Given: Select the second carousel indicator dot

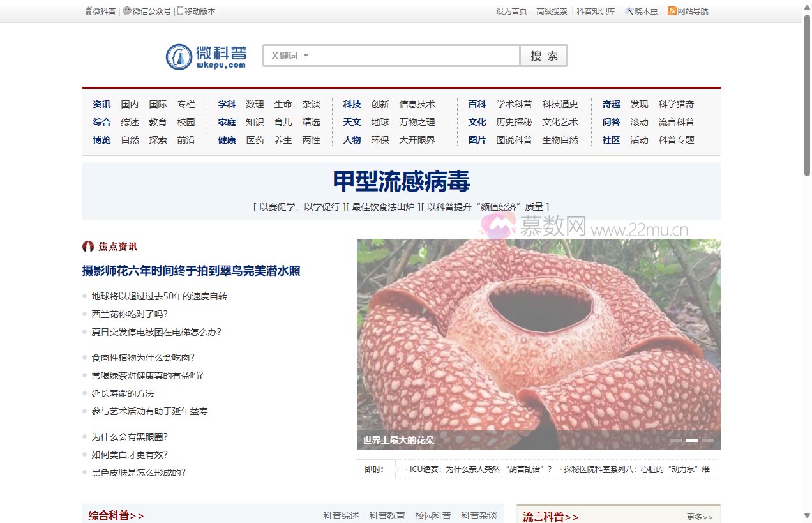Looking at the screenshot, I should 691,440.
